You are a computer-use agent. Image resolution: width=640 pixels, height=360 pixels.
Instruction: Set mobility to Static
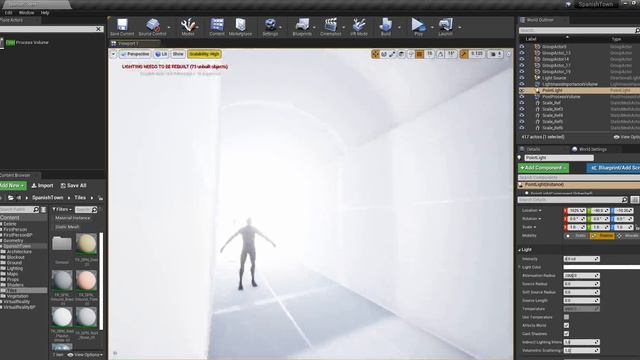(x=576, y=236)
